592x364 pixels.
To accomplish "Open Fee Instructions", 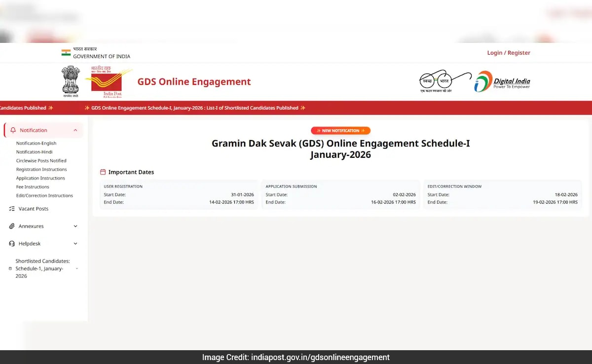I will 32,186.
